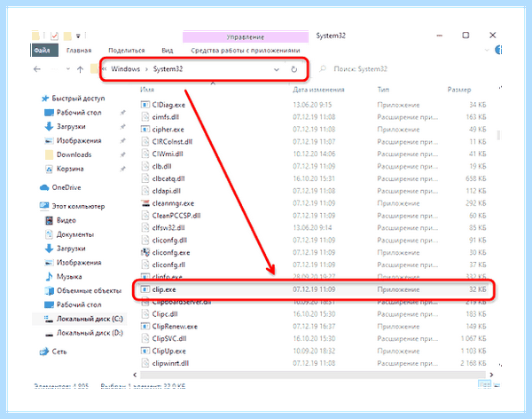Expand the address bar history dropdown
Screen dimensions: 532x419
[x=277, y=69]
